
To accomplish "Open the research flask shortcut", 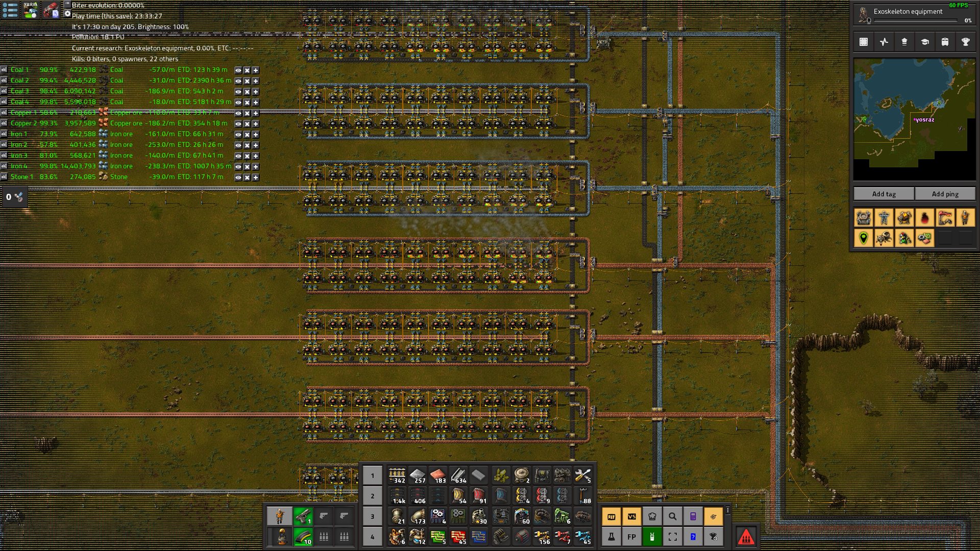I will tap(611, 537).
